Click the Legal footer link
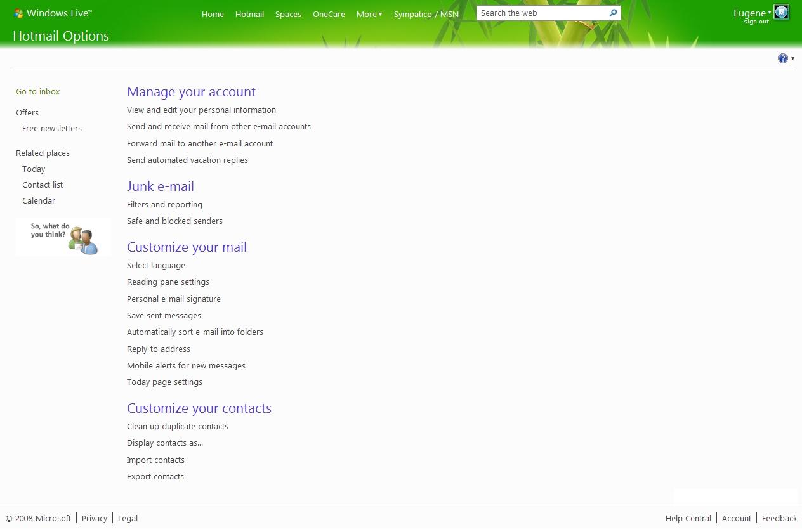Image resolution: width=802 pixels, height=532 pixels. click(128, 518)
